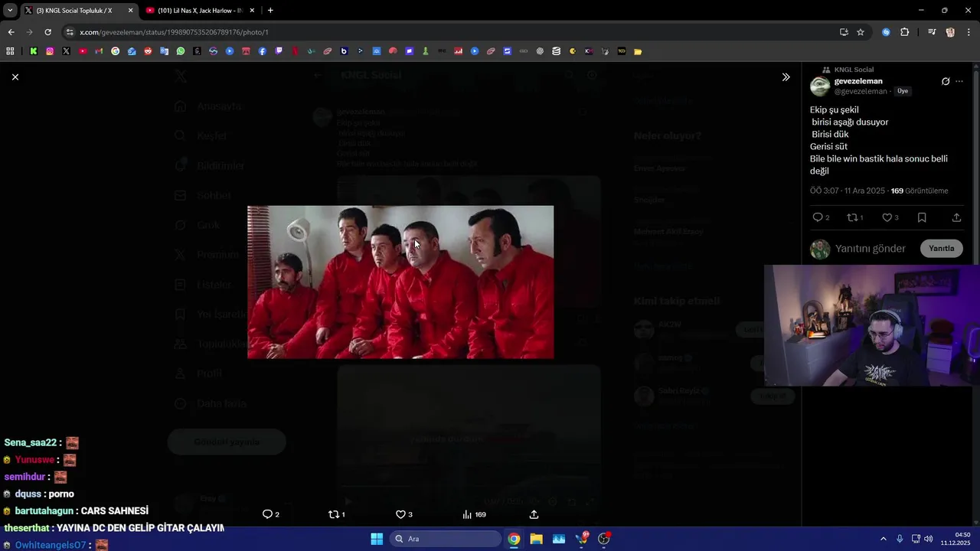Viewport: 980px width, 551px height.
Task: Repost icon below the photo viewer
Action: [334, 514]
